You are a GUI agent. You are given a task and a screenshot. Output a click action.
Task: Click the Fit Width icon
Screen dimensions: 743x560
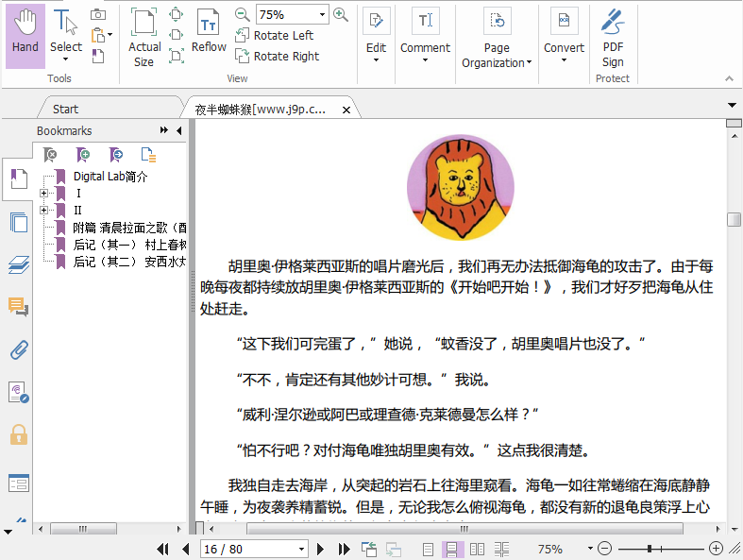pos(177,35)
